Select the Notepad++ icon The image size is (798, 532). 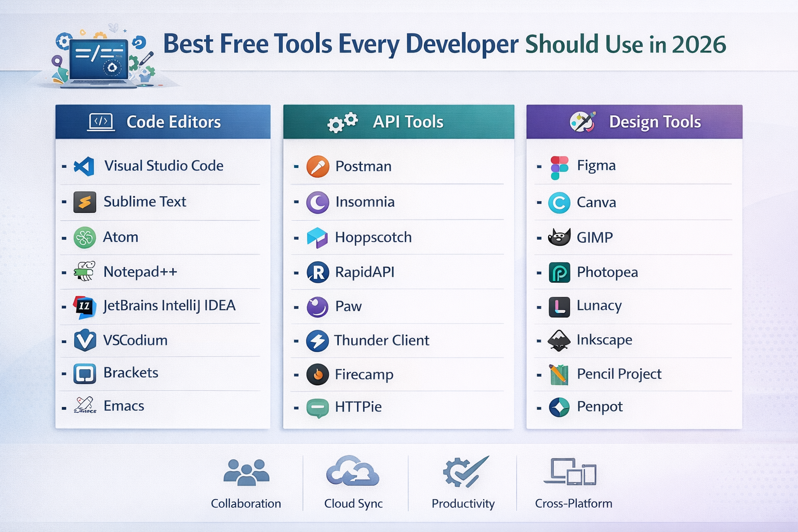pos(85,271)
